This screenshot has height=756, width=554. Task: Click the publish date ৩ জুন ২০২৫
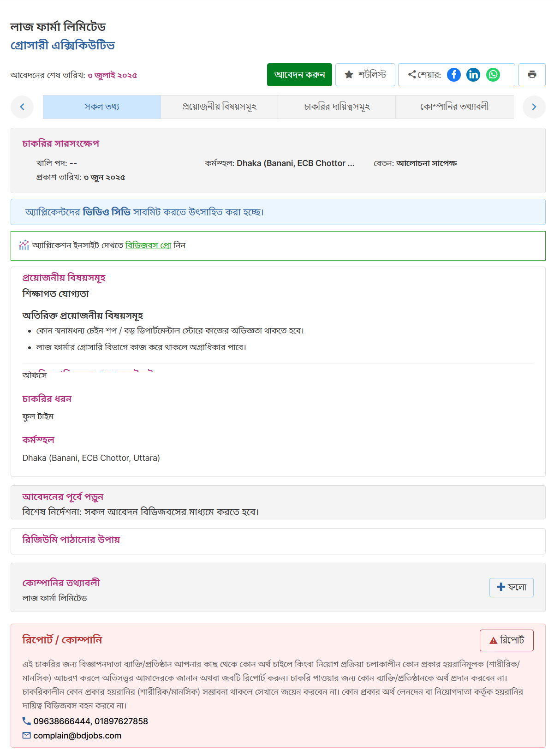click(x=104, y=177)
